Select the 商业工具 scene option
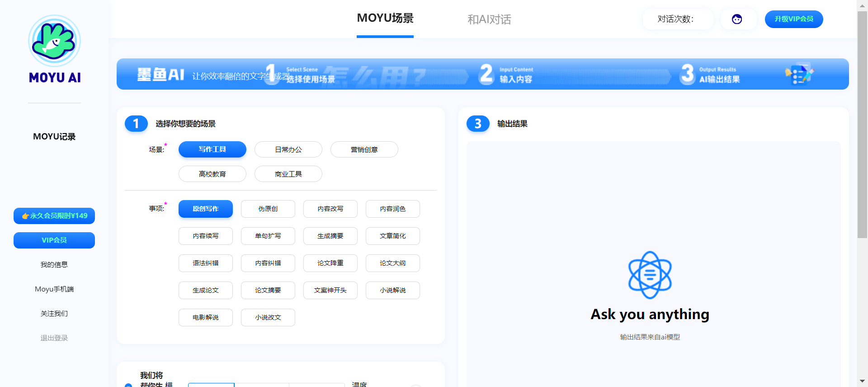The width and height of the screenshot is (868, 387). point(288,174)
